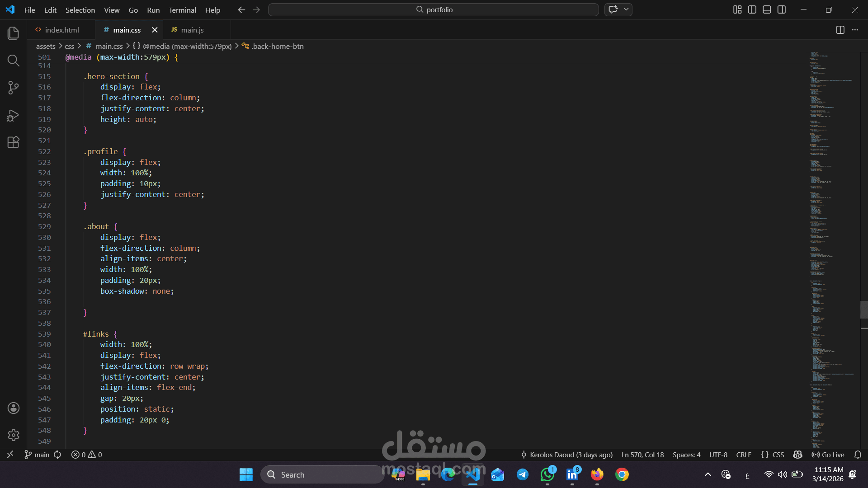
Task: Click the Go Live server button
Action: point(828,455)
